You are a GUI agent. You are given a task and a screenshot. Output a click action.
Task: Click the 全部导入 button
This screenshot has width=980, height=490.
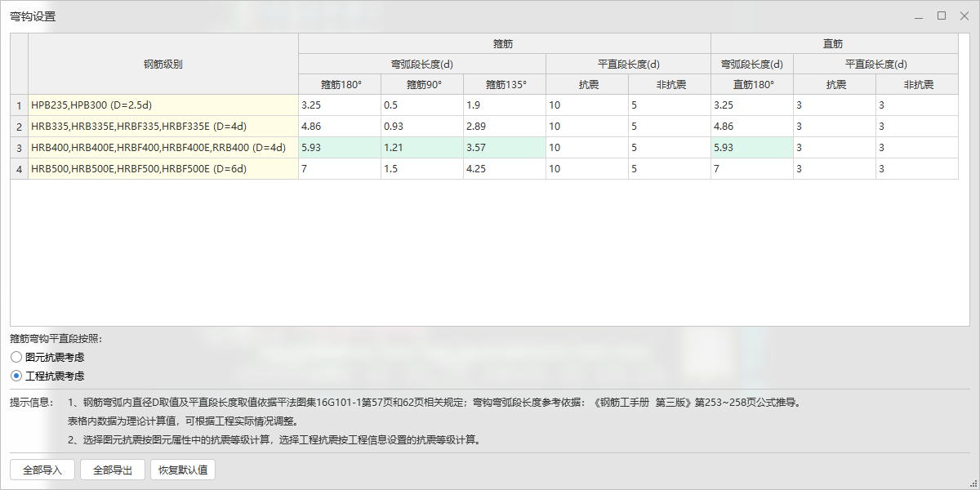pos(42,470)
